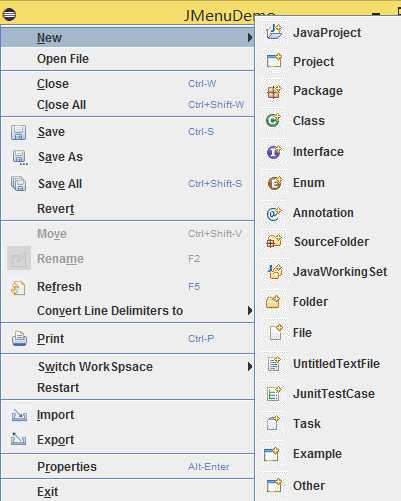Screen dimensions: 401x501
Task: Click Revert in the menu
Action: point(127,209)
